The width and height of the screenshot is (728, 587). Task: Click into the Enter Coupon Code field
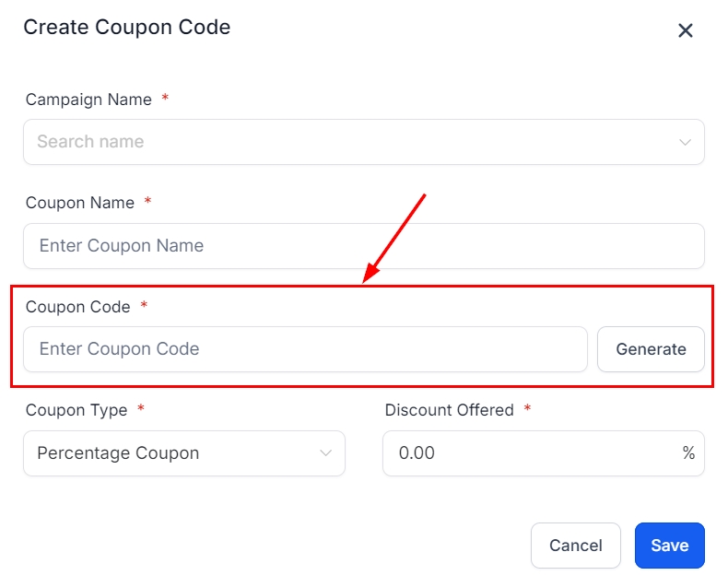[305, 349]
